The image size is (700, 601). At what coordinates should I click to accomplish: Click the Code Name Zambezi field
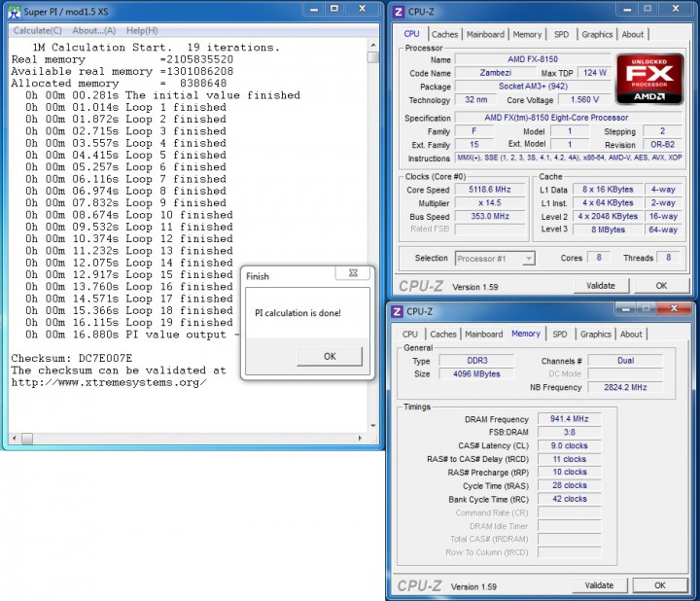click(496, 73)
